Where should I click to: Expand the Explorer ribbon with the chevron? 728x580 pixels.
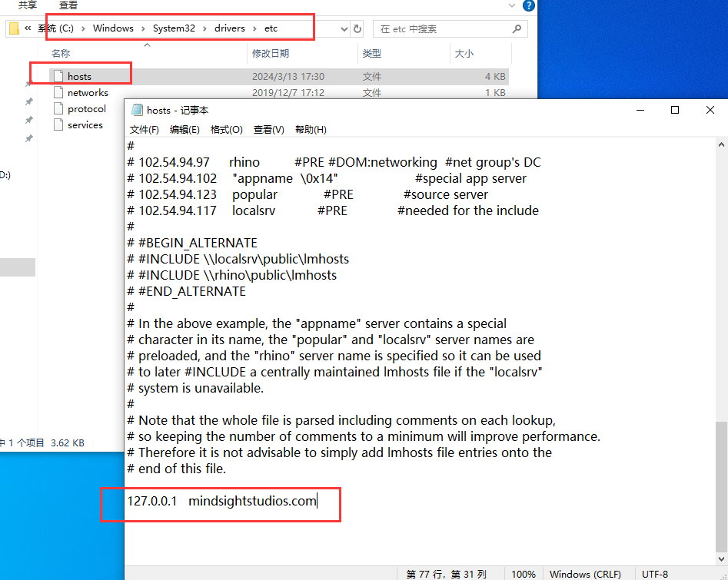[512, 5]
